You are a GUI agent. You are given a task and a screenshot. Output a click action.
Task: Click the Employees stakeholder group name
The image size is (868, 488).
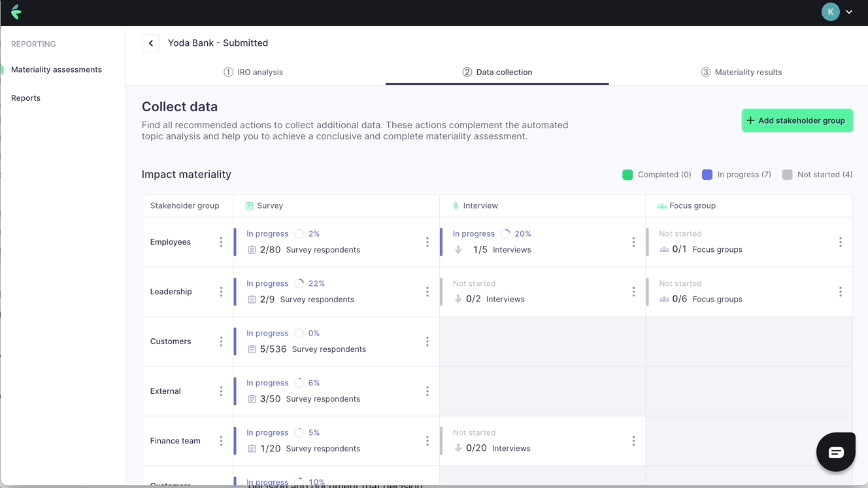171,242
